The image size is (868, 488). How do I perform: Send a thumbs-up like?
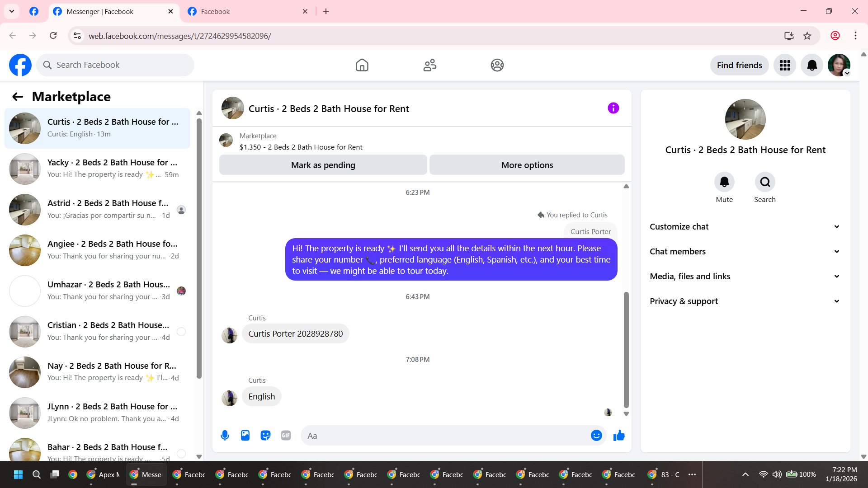pyautogui.click(x=619, y=436)
